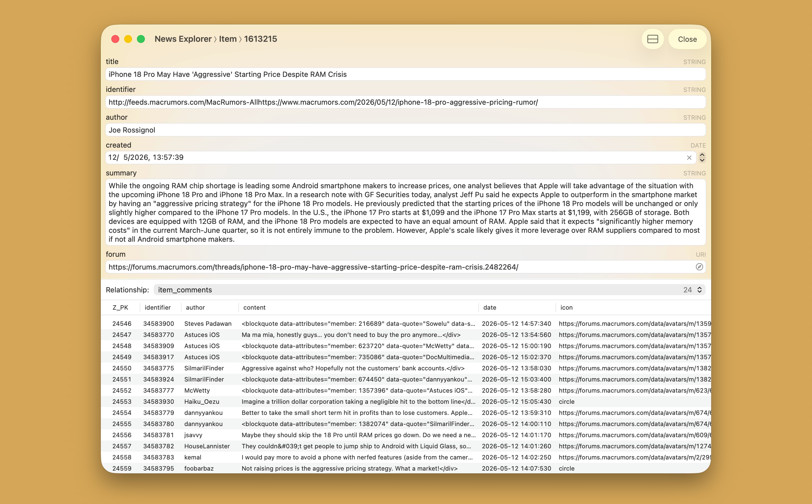The image size is (812, 504).
Task: Click date cell 2026-05-12 15:05:430
Action: click(x=516, y=402)
